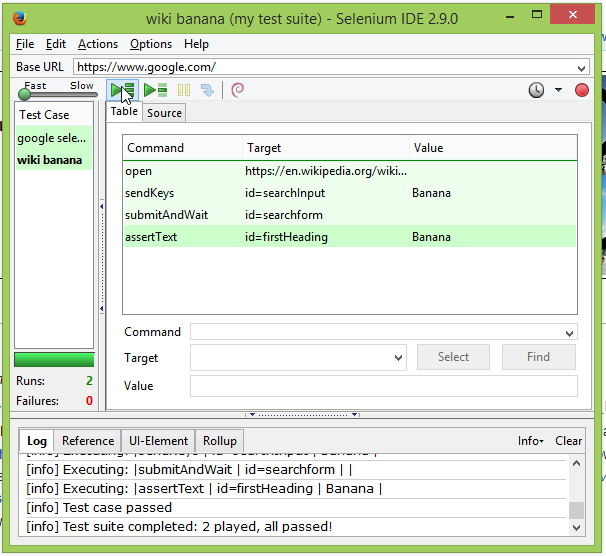Click the Find button
This screenshot has height=556, width=606.
pyautogui.click(x=538, y=357)
